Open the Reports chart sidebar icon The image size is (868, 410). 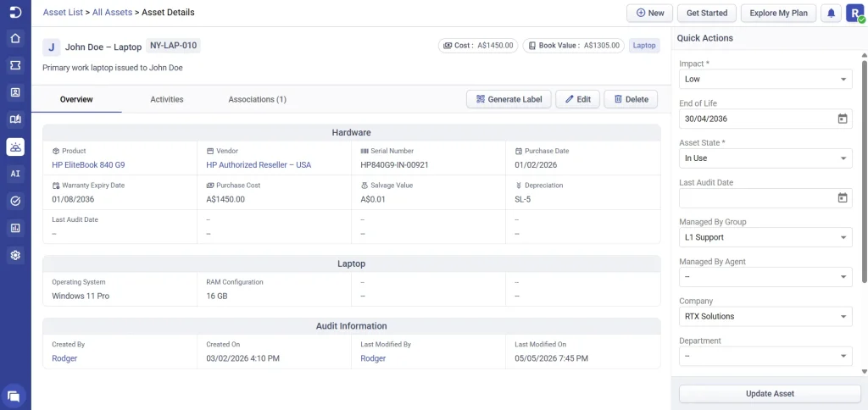(x=15, y=228)
